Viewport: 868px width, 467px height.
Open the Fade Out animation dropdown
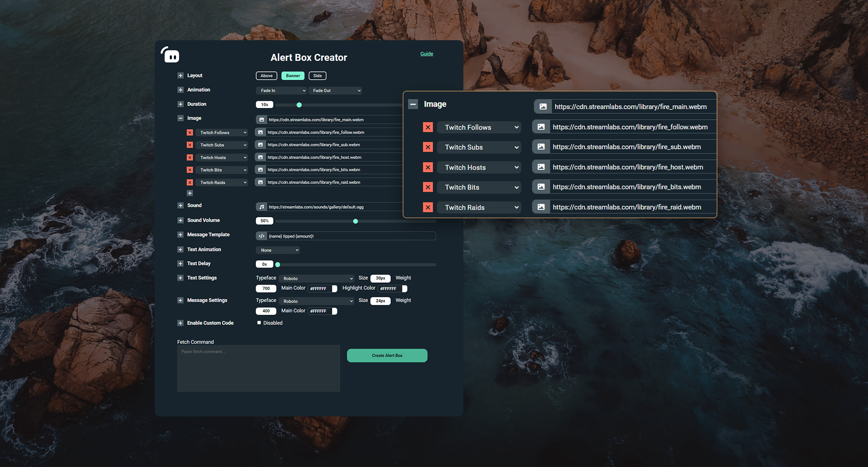(x=335, y=91)
